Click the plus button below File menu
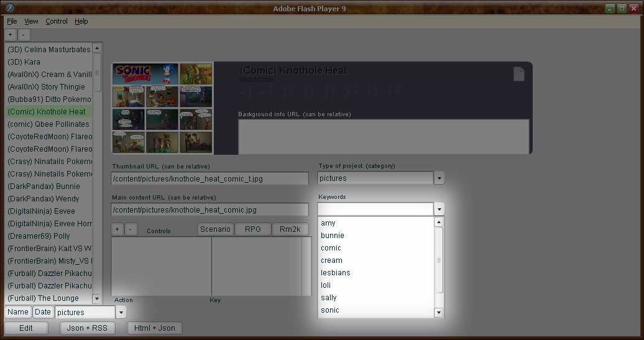The image size is (644, 340). point(11,35)
